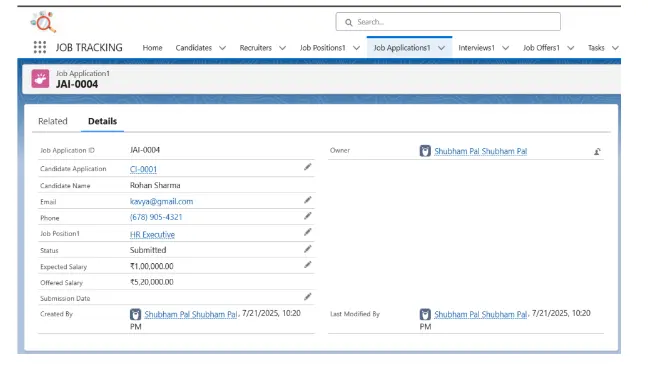Edit the Candidate Application field pencil
Image resolution: width=648 pixels, height=366 pixels.
[307, 167]
